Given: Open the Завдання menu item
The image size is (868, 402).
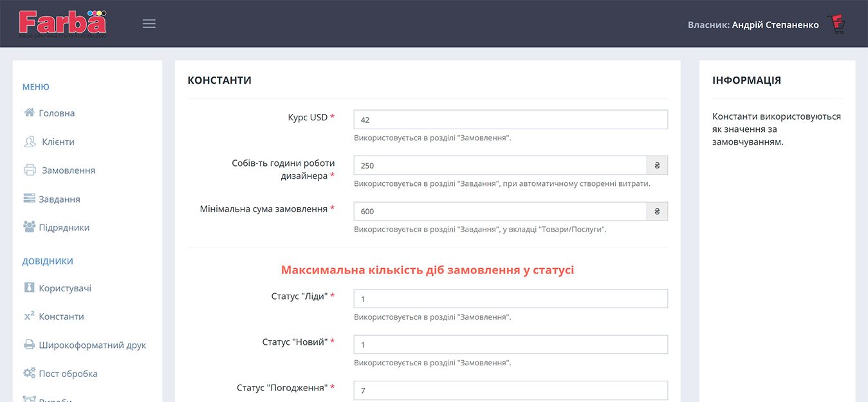Looking at the screenshot, I should (x=59, y=199).
